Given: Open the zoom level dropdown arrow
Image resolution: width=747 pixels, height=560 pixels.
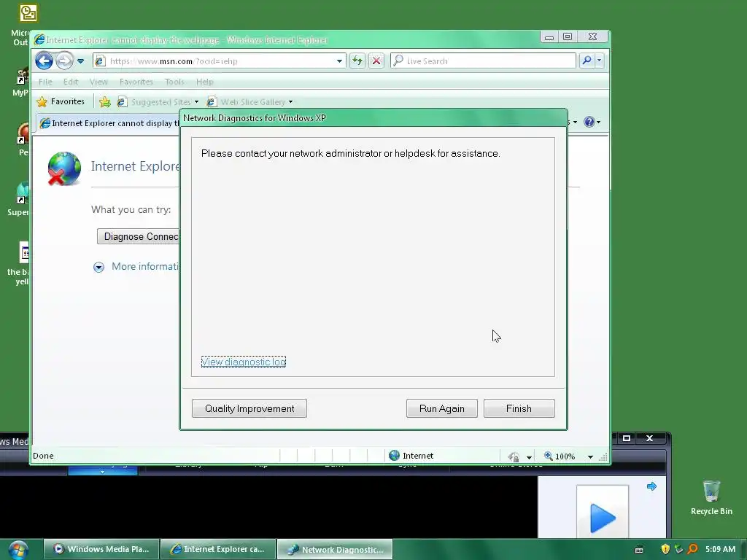Looking at the screenshot, I should click(590, 456).
